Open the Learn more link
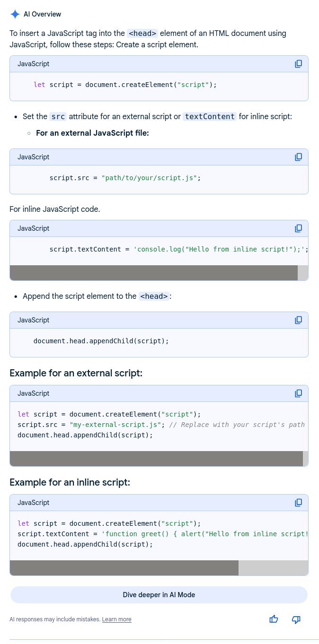Viewport: 319px width, 644px height. click(116, 619)
